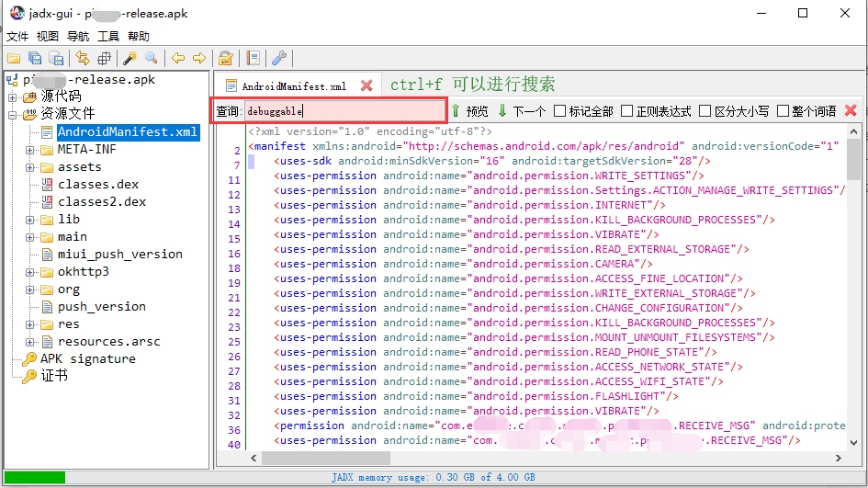
Task: Click the deobfuscation toolbar icon
Action: tap(225, 58)
